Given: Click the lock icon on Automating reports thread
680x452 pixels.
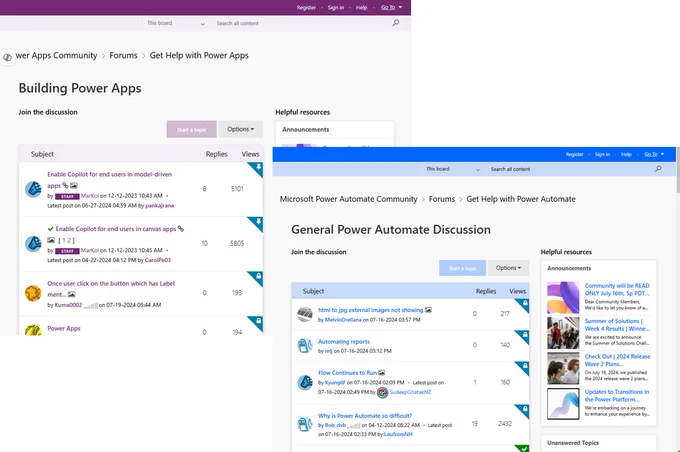Looking at the screenshot, I should [525, 335].
